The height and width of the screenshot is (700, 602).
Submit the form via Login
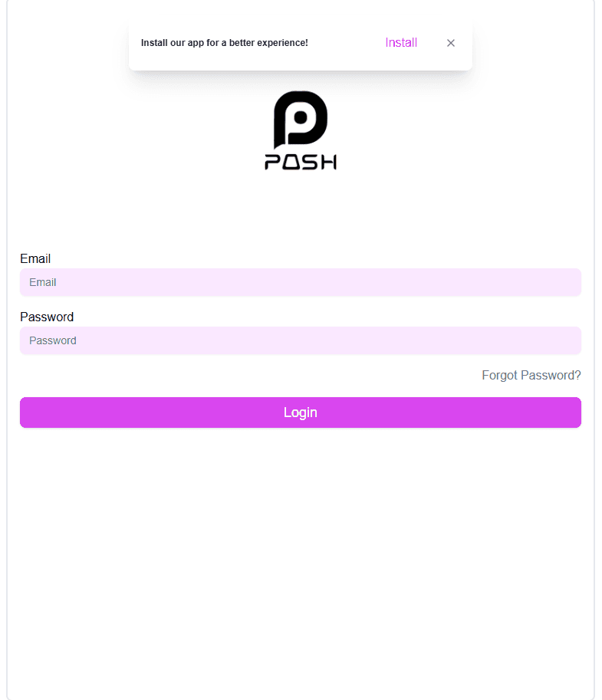pos(301,412)
